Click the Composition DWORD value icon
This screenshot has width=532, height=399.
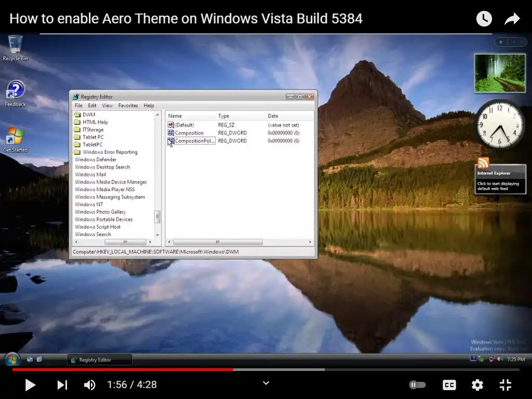tap(170, 133)
